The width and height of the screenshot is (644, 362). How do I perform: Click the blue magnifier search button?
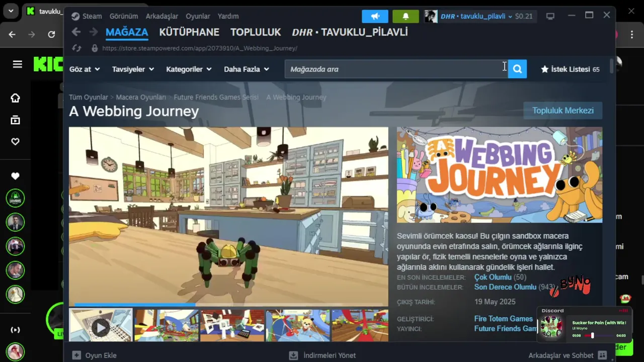click(517, 69)
